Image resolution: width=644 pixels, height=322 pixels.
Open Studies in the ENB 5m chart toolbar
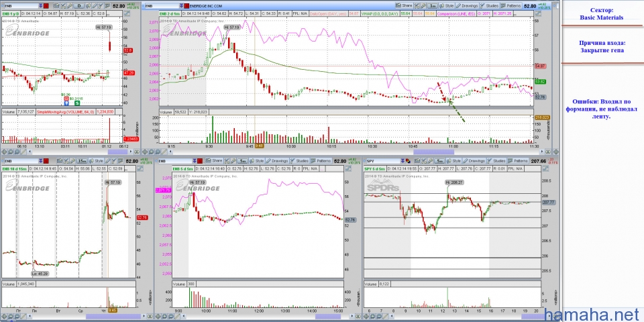point(299,160)
